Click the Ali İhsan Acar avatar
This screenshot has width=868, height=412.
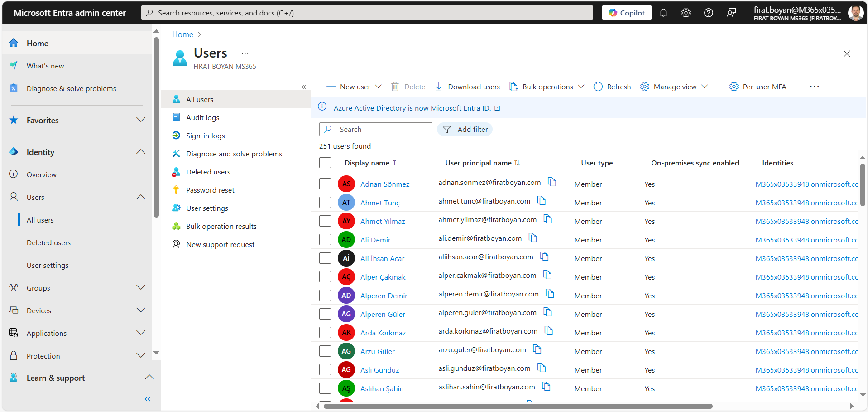click(346, 258)
